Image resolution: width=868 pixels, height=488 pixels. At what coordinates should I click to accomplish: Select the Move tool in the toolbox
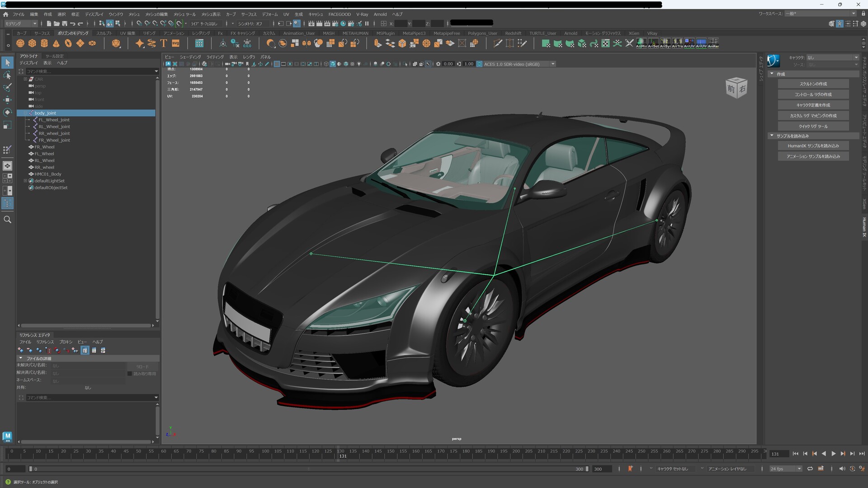coord(7,100)
